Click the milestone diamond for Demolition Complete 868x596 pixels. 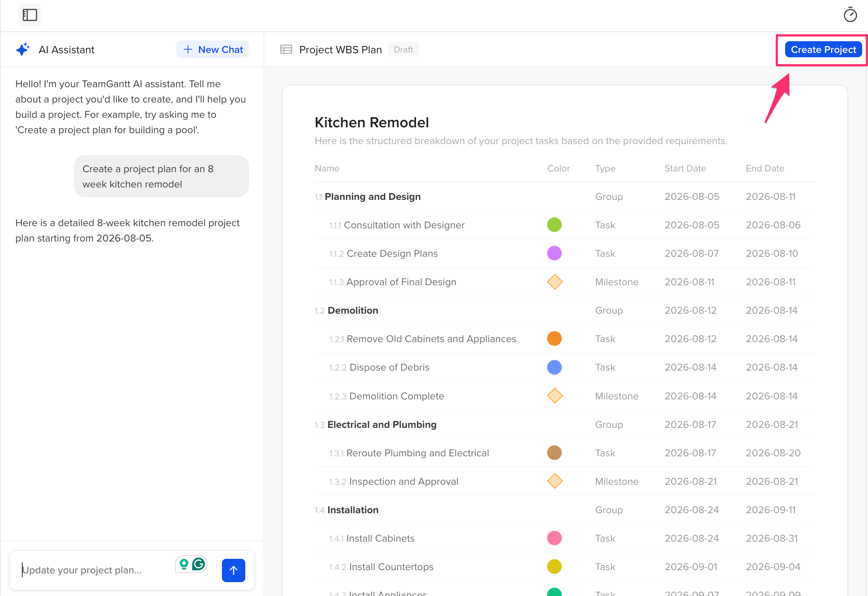point(554,395)
